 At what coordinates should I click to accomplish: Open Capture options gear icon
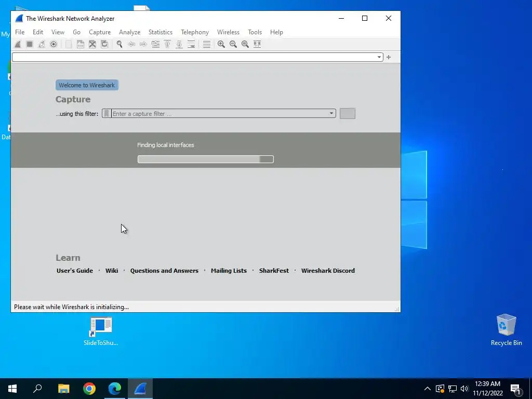(54, 44)
